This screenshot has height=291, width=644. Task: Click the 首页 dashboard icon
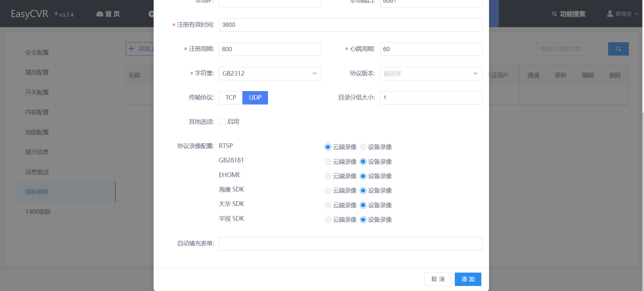point(100,14)
